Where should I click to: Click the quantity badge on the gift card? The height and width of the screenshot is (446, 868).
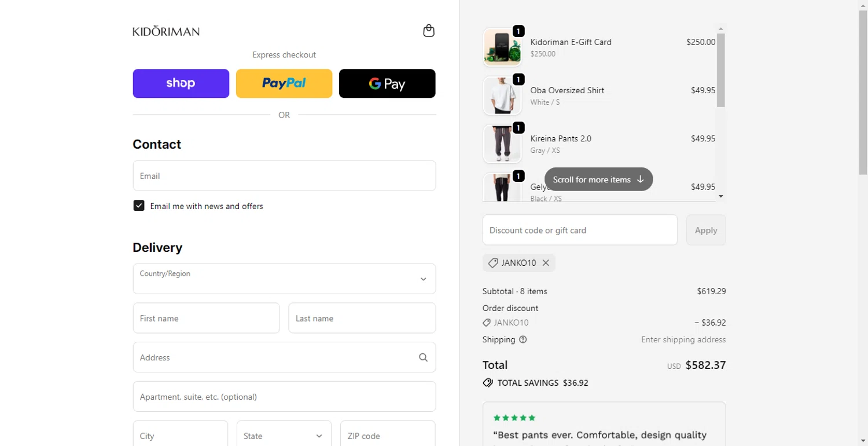click(518, 31)
